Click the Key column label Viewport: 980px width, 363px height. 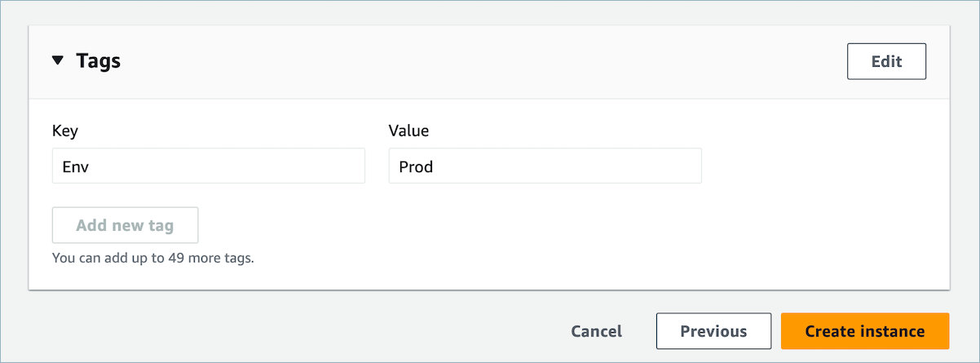pyautogui.click(x=65, y=131)
